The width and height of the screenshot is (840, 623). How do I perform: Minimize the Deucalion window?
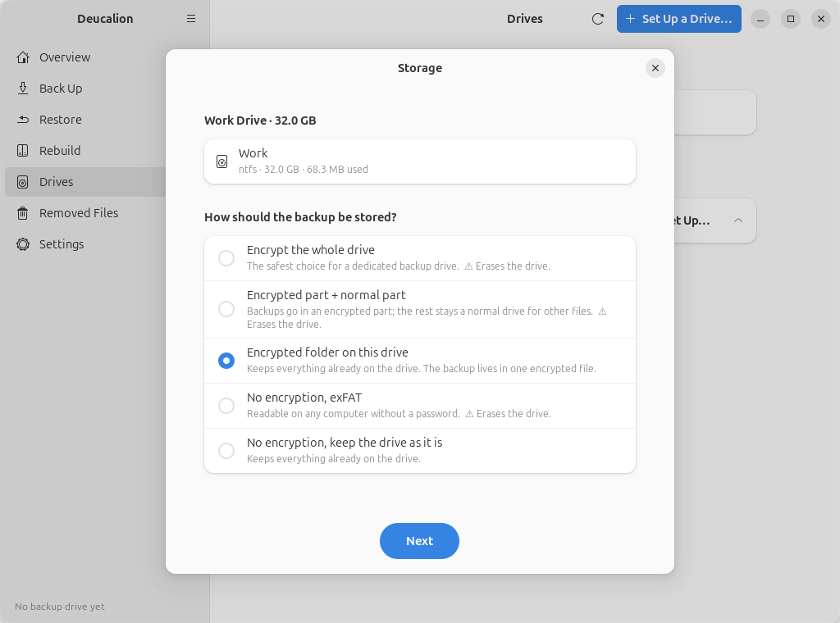pos(760,19)
